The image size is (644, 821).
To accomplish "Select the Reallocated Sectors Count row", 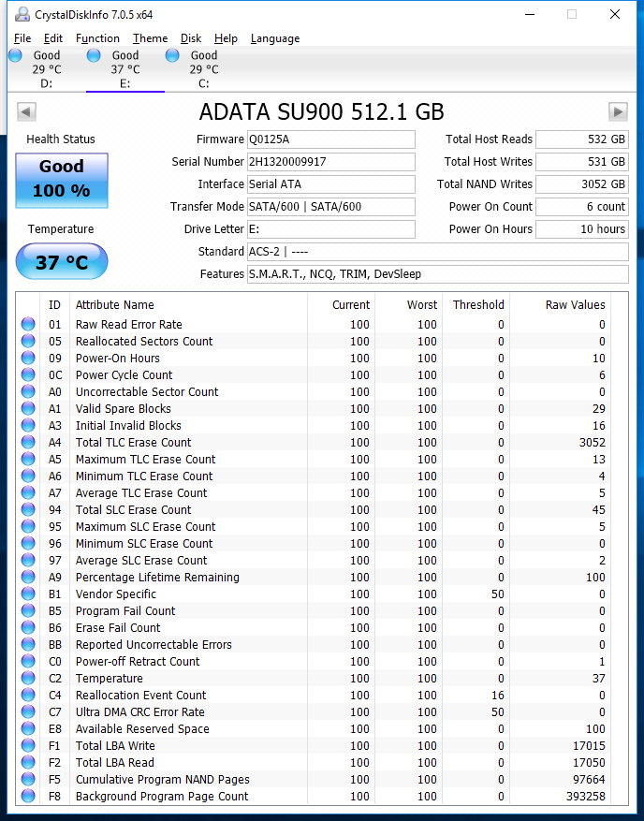I will click(144, 342).
